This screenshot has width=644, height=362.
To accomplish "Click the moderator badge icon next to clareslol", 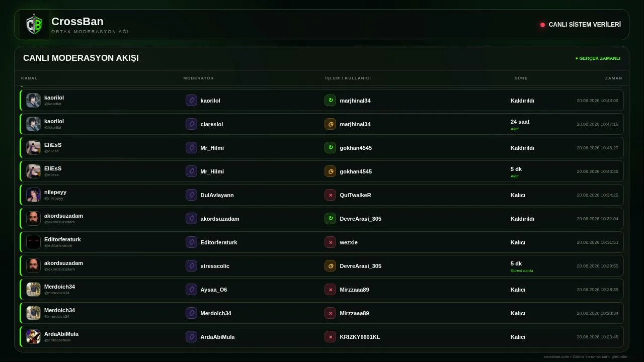I will click(191, 124).
